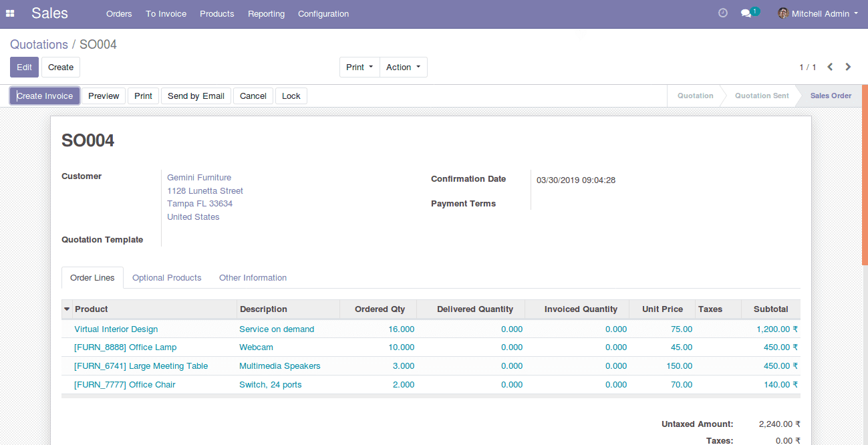Expand the Print dropdown menu
This screenshot has width=868, height=445.
[359, 67]
